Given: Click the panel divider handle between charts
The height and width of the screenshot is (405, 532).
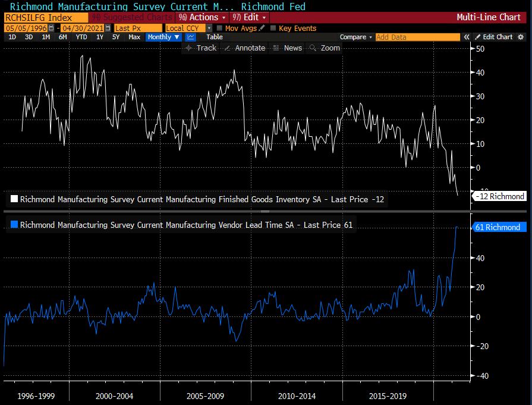Looking at the screenshot, I should point(265,212).
